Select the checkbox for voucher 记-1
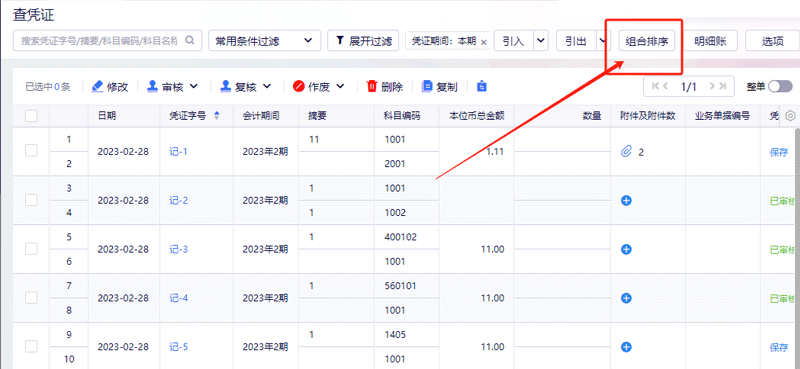The image size is (800, 369). (x=31, y=150)
